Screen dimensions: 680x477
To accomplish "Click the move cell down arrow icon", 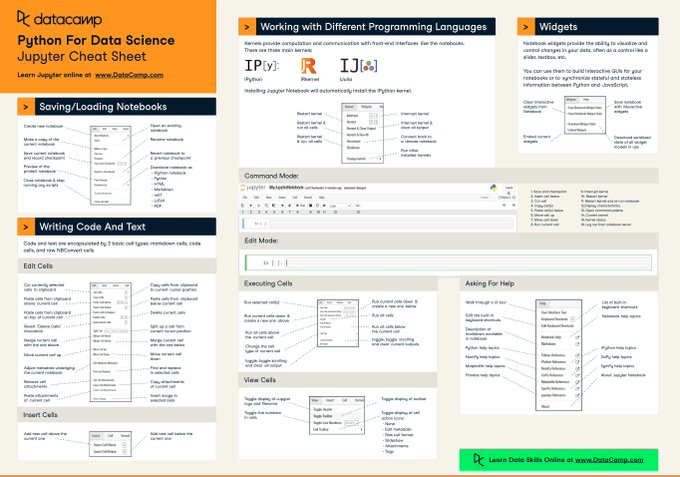I will click(290, 206).
